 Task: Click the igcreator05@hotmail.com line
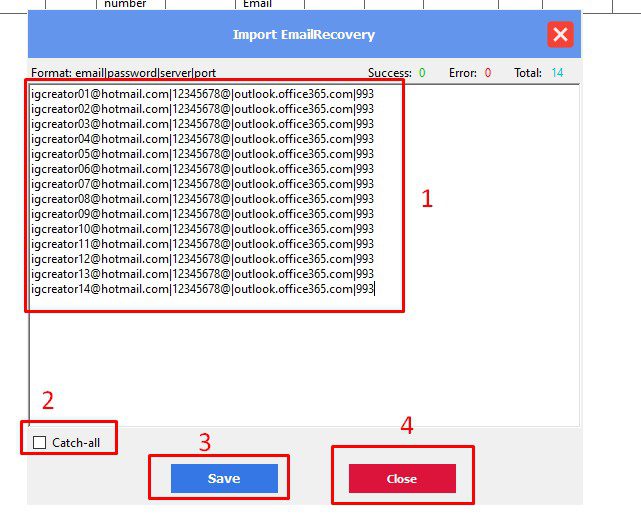(x=202, y=154)
